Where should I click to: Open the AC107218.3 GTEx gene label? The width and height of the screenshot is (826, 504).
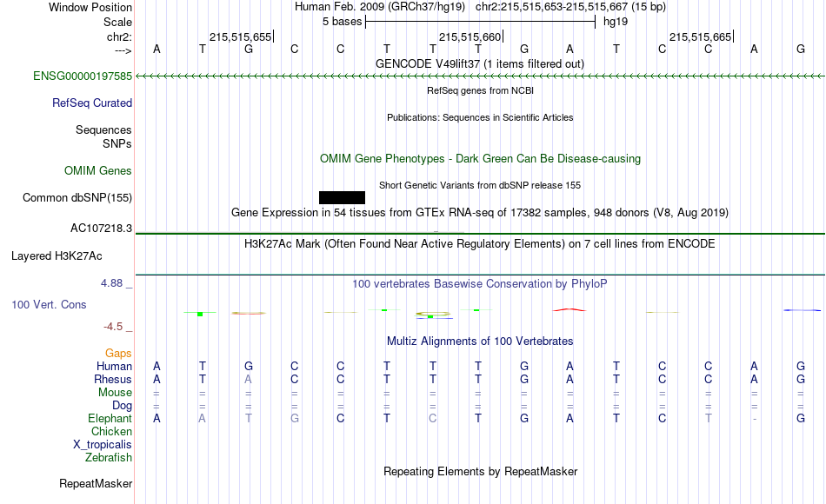pyautogui.click(x=101, y=228)
